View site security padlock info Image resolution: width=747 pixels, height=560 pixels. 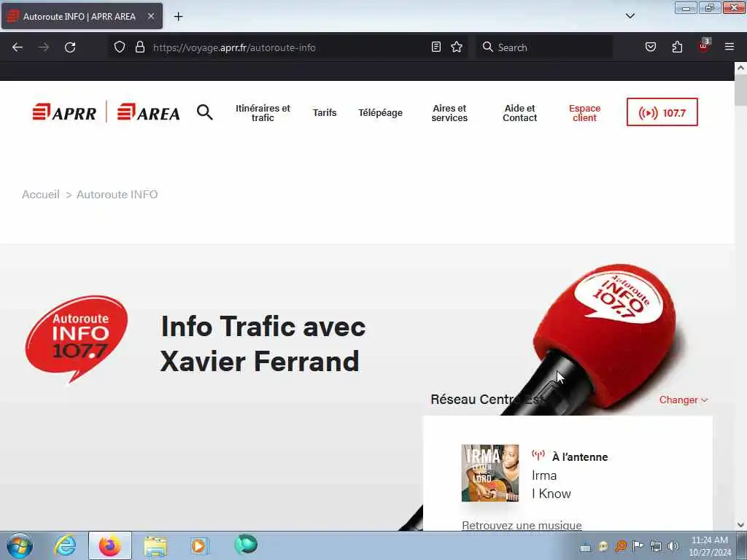[139, 47]
